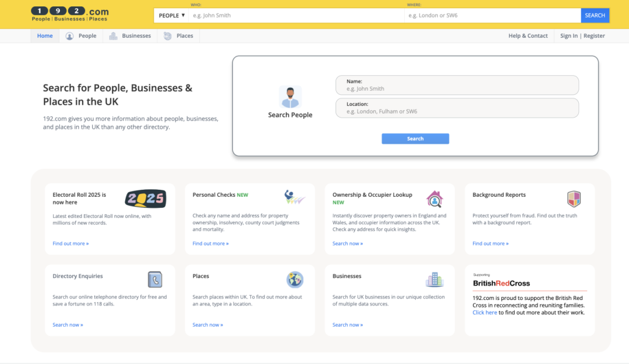Click the Places globe icon in the navigation bar
Viewport: 629px width, 364px height.
point(168,36)
